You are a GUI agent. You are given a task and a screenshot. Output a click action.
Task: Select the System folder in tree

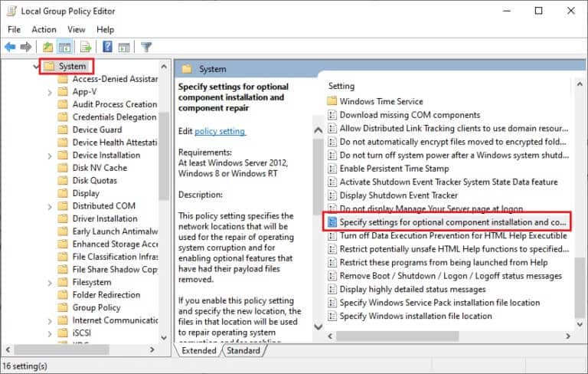66,67
